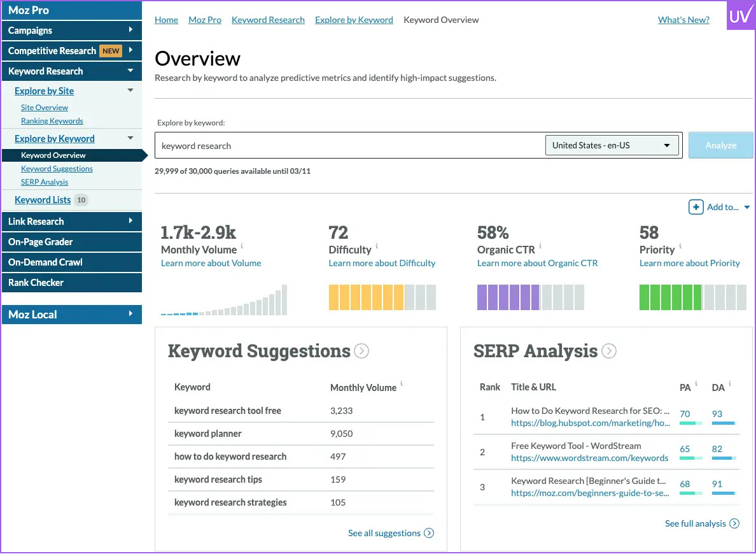The height and width of the screenshot is (554, 756).
Task: Collapse the Keyword Research section arrow
Action: (x=130, y=71)
